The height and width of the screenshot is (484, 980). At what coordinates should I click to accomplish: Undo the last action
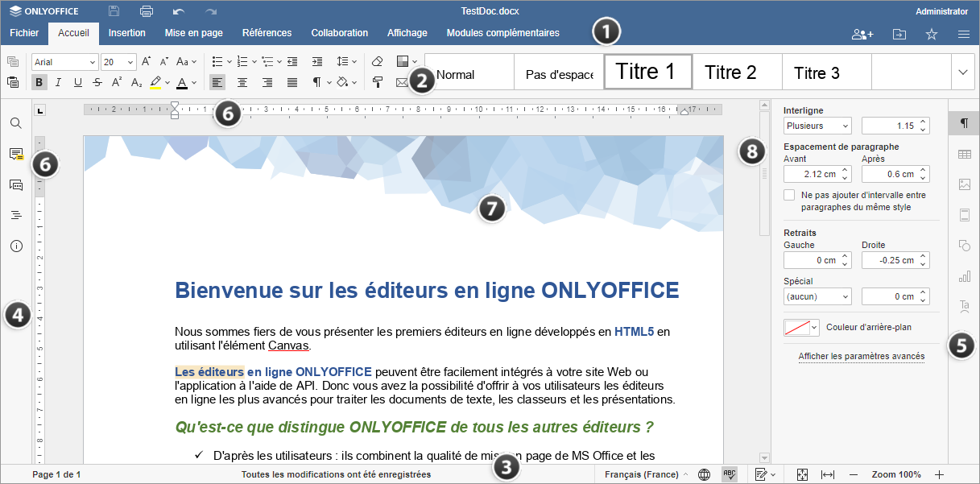pyautogui.click(x=179, y=11)
